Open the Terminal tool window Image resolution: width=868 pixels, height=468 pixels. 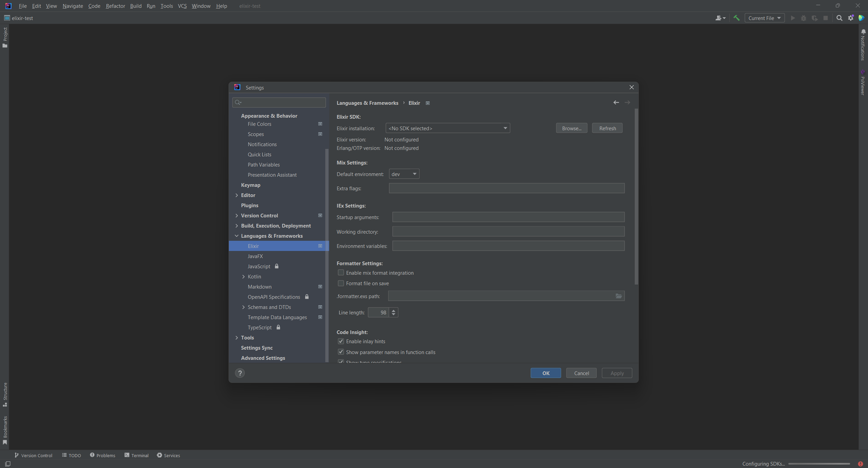(x=136, y=456)
